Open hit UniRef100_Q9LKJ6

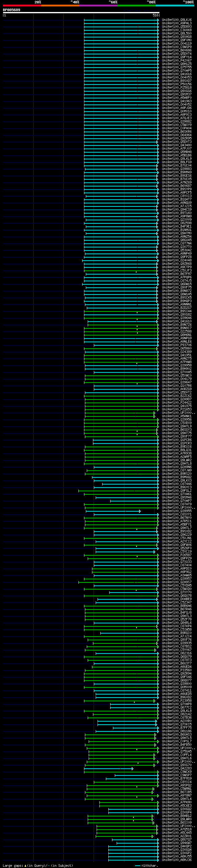[177, 20]
